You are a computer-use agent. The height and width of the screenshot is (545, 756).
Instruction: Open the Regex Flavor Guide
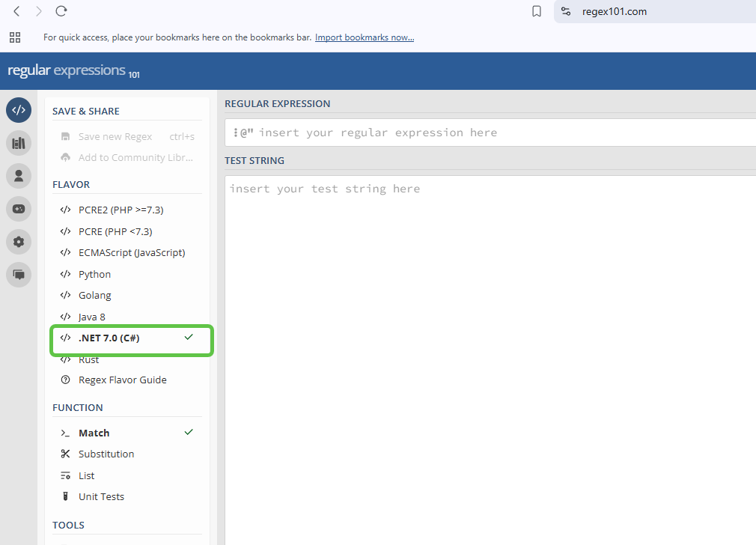coord(122,380)
